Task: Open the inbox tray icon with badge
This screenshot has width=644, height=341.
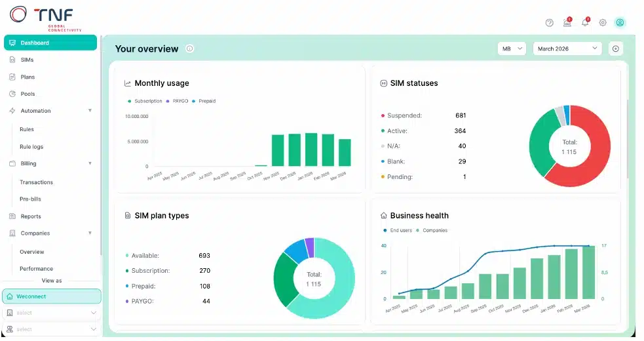Action: point(567,22)
